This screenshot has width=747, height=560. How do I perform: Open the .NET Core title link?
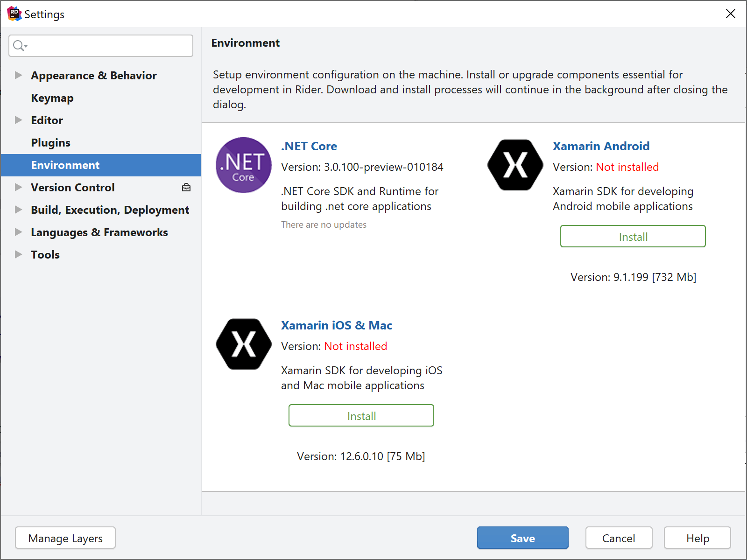tap(309, 146)
